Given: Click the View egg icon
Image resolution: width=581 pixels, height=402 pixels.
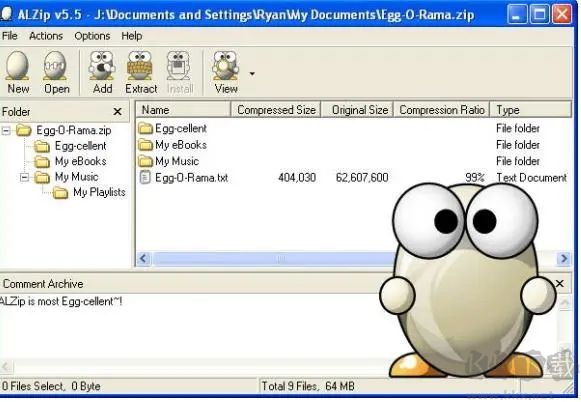Looking at the screenshot, I should click(225, 66).
